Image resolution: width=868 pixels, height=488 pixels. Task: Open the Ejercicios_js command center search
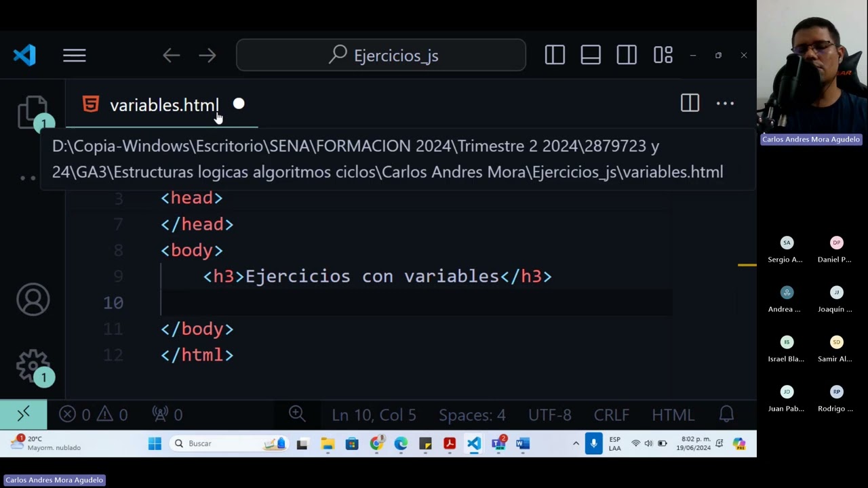[x=381, y=55]
